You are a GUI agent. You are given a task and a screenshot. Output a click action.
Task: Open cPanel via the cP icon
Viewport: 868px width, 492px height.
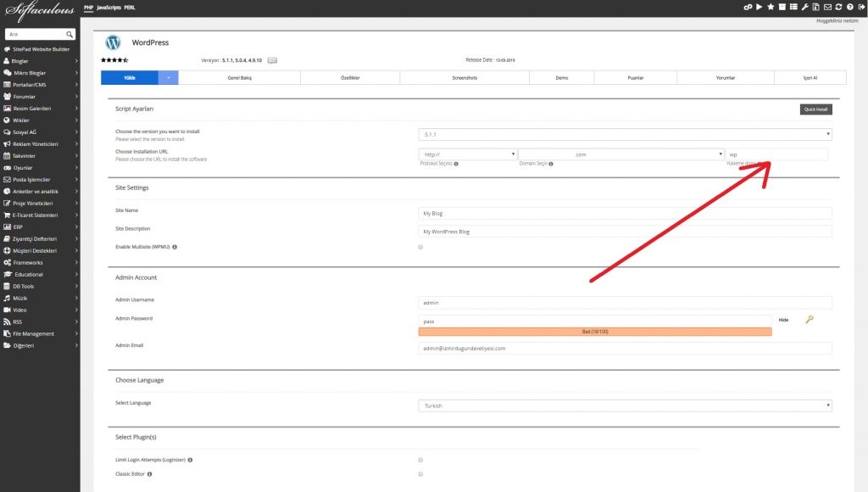point(748,7)
